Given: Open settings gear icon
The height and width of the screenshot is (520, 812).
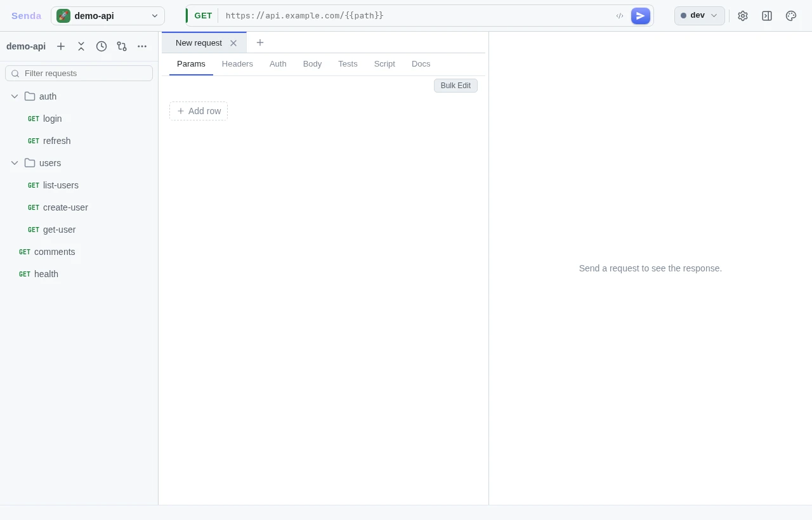Looking at the screenshot, I should tap(743, 16).
